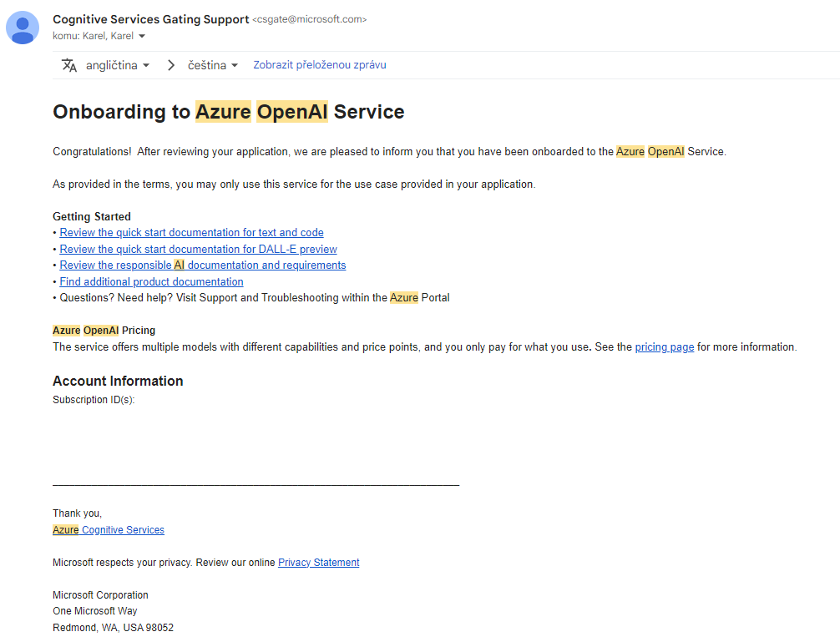Click the One Microsoft Way line

click(95, 611)
